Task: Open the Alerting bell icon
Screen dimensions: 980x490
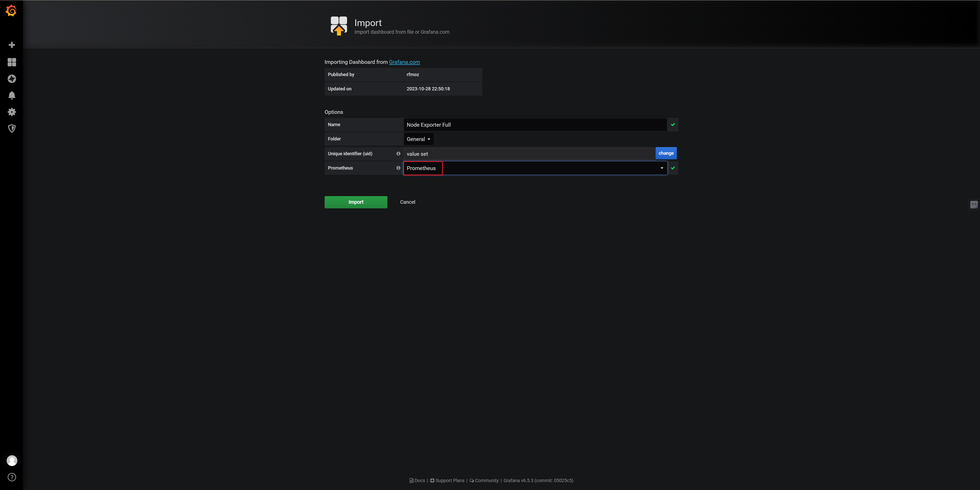Action: coord(12,95)
